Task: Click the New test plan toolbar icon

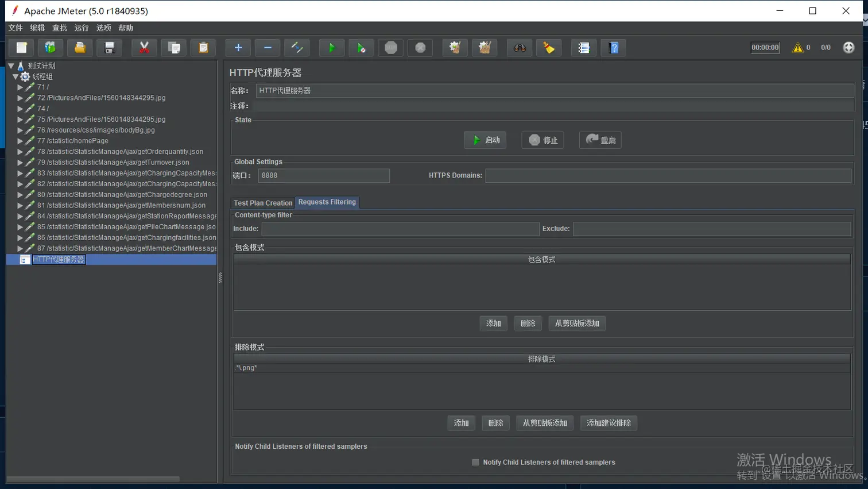Action: 21,48
